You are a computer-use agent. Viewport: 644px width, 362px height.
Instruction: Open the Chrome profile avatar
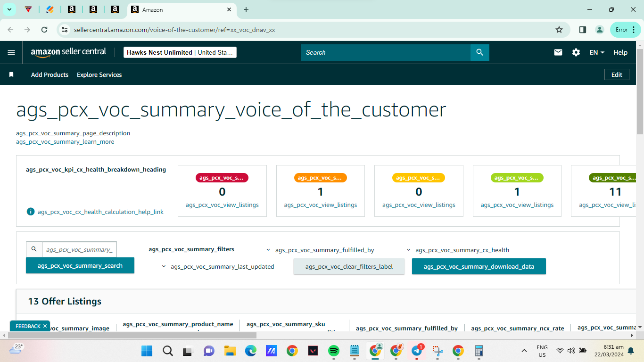tap(600, 30)
